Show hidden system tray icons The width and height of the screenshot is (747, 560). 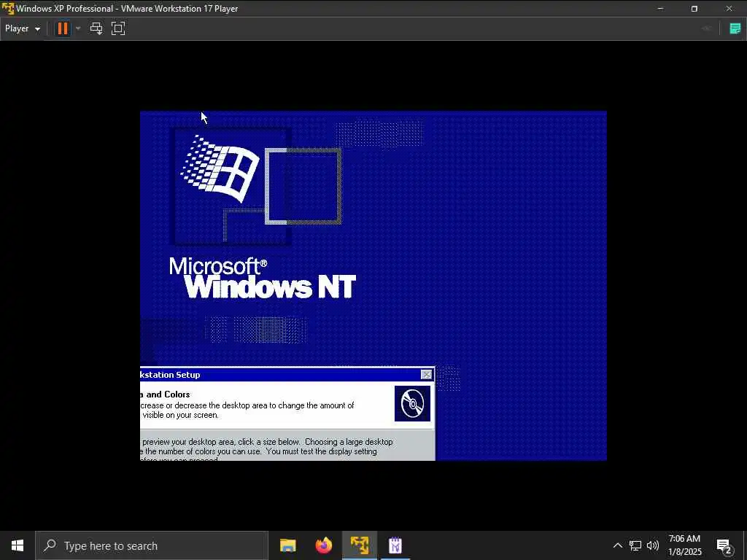point(617,545)
